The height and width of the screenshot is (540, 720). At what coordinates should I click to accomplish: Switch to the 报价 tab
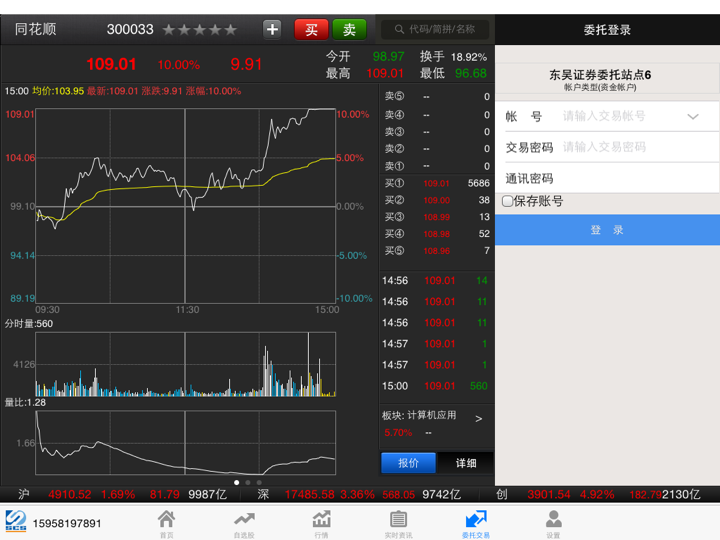[409, 463]
